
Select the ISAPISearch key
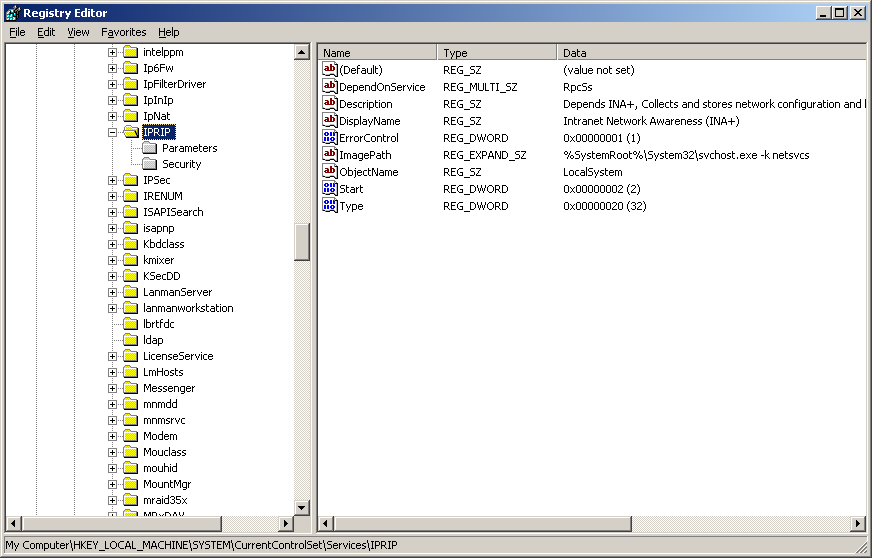point(173,212)
